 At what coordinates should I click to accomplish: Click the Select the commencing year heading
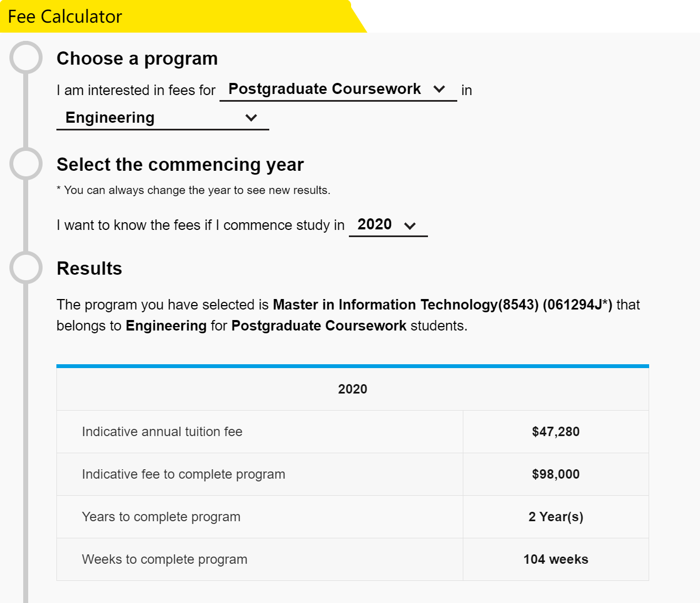(180, 165)
